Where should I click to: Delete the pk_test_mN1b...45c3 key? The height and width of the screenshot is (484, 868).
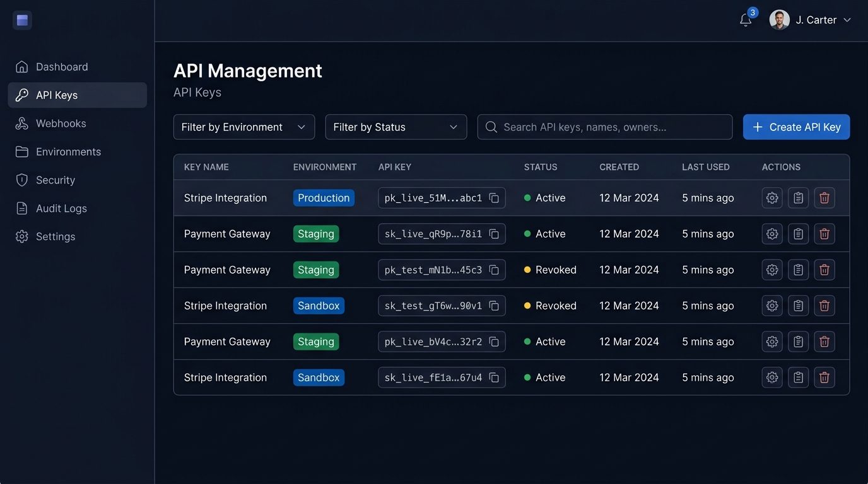tap(824, 270)
